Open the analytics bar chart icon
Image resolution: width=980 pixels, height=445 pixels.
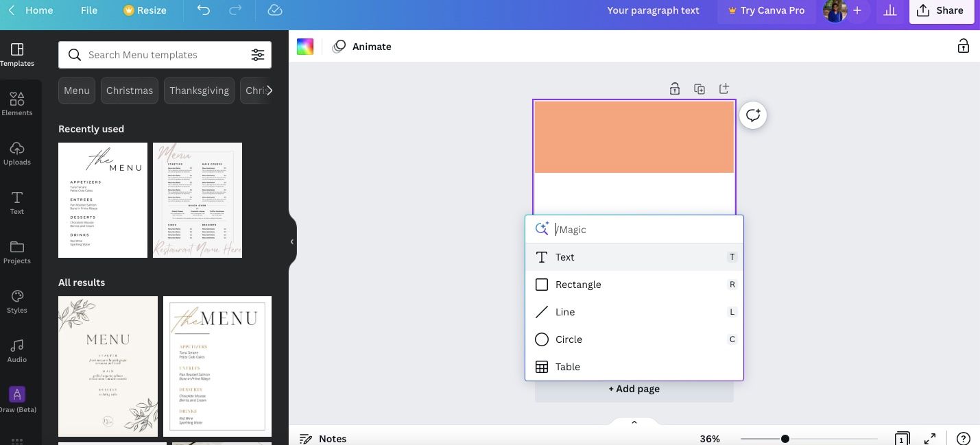pyautogui.click(x=890, y=10)
